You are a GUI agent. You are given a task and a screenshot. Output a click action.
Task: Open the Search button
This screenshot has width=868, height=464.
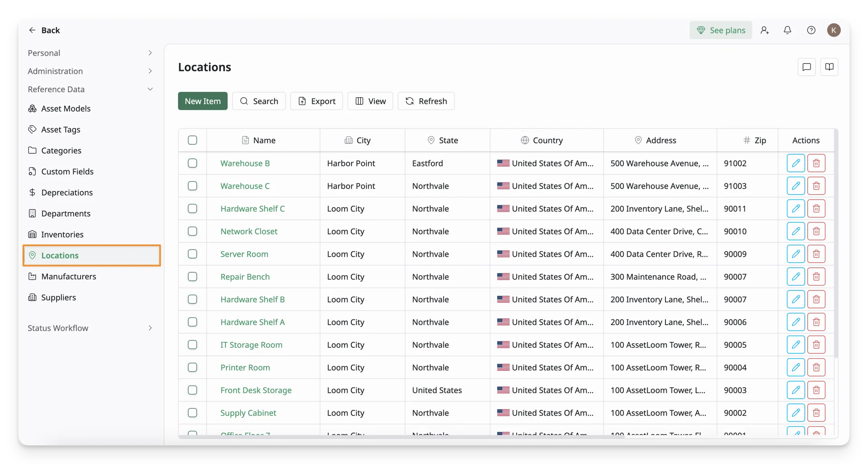(x=259, y=101)
